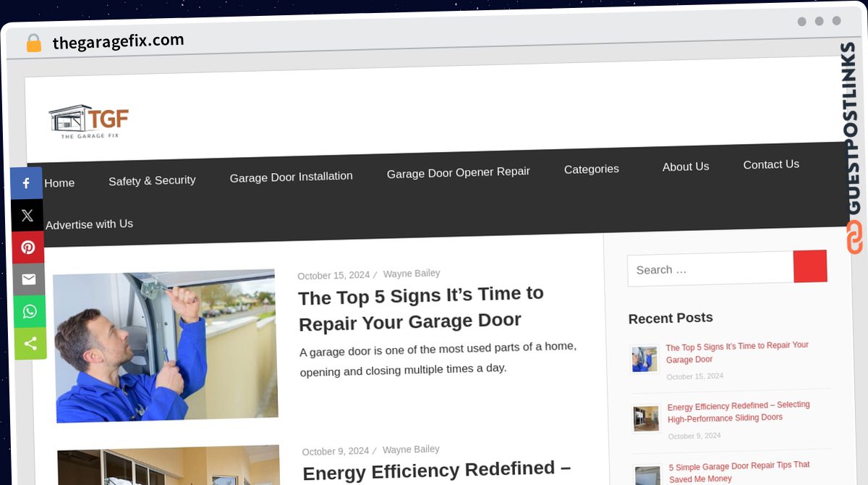The image size is (868, 485).
Task: Click inside the Search input field
Action: [710, 269]
